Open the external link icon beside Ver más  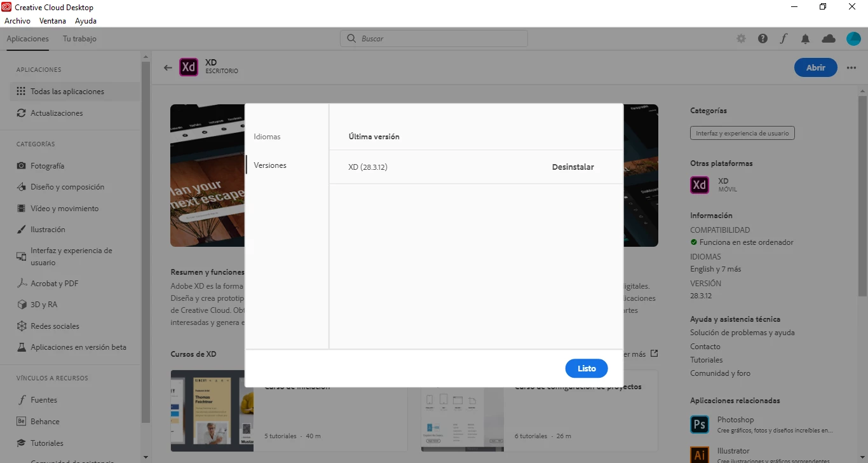pos(654,354)
